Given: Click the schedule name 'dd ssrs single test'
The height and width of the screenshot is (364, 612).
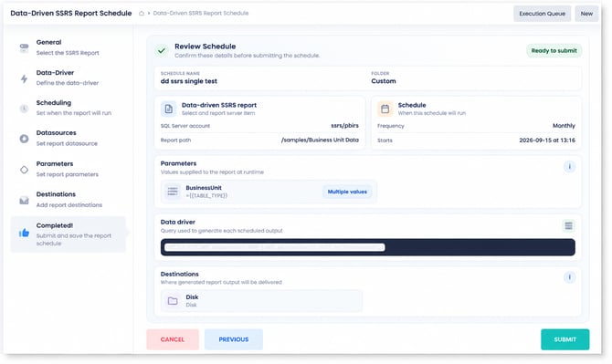Looking at the screenshot, I should click(189, 81).
